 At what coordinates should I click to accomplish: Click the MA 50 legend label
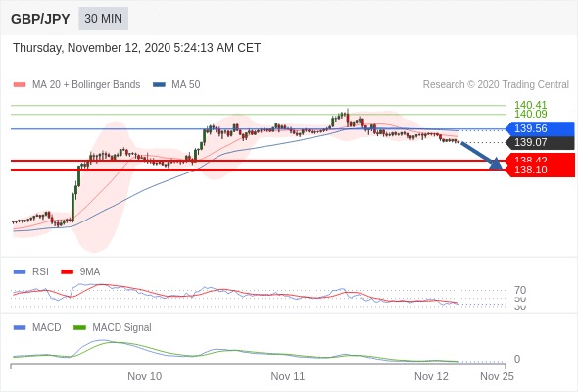point(186,85)
